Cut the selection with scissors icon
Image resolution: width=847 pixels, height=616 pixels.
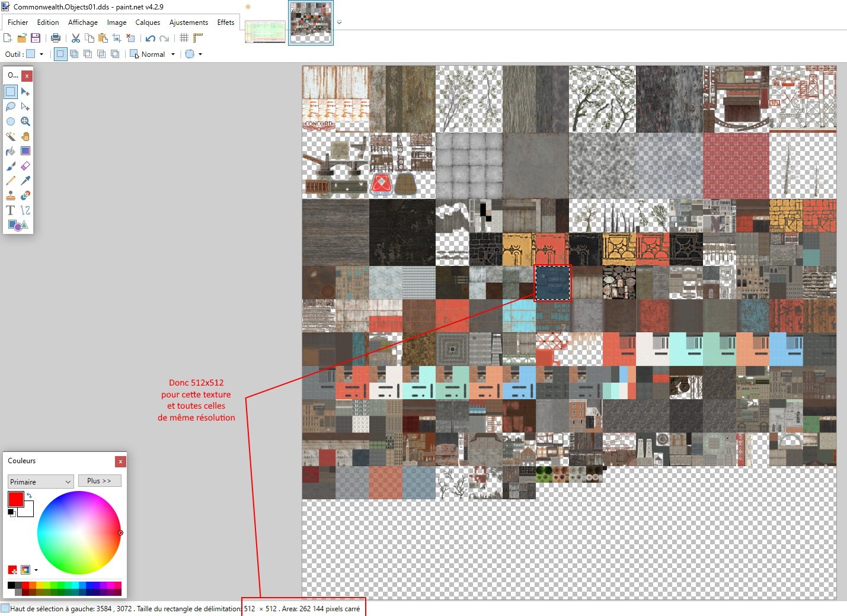[76, 38]
